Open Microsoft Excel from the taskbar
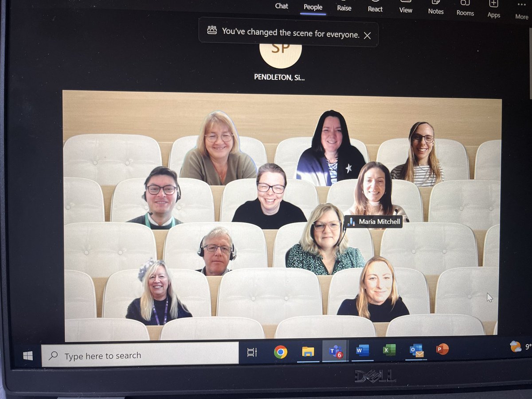The width and height of the screenshot is (532, 399). click(x=389, y=350)
